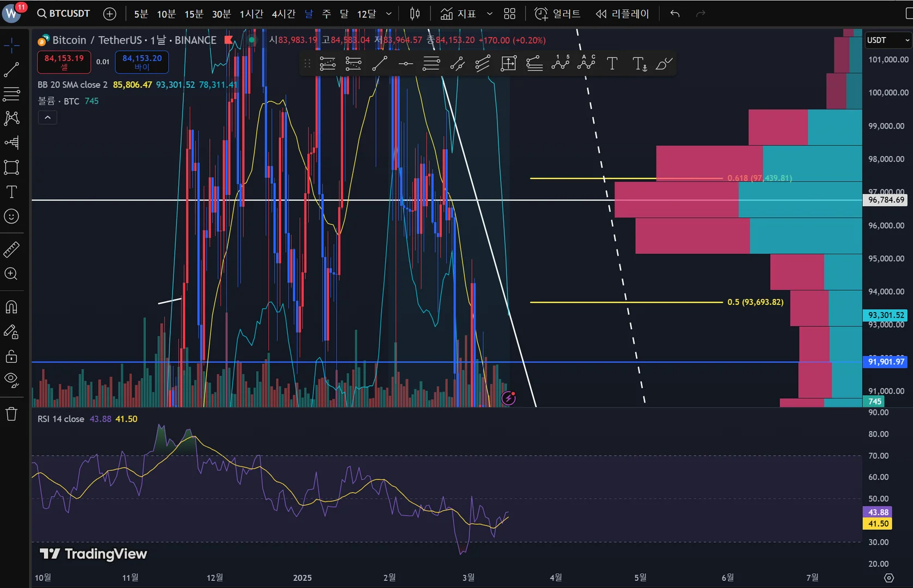The width and height of the screenshot is (913, 588).
Task: Choose the horizontal line in favorites toolbar
Action: pyautogui.click(x=406, y=64)
